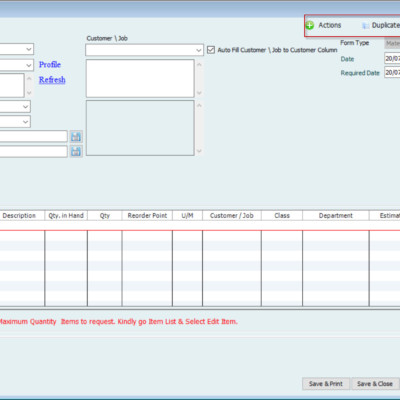Click the Date input field
The image size is (400, 400).
392,58
